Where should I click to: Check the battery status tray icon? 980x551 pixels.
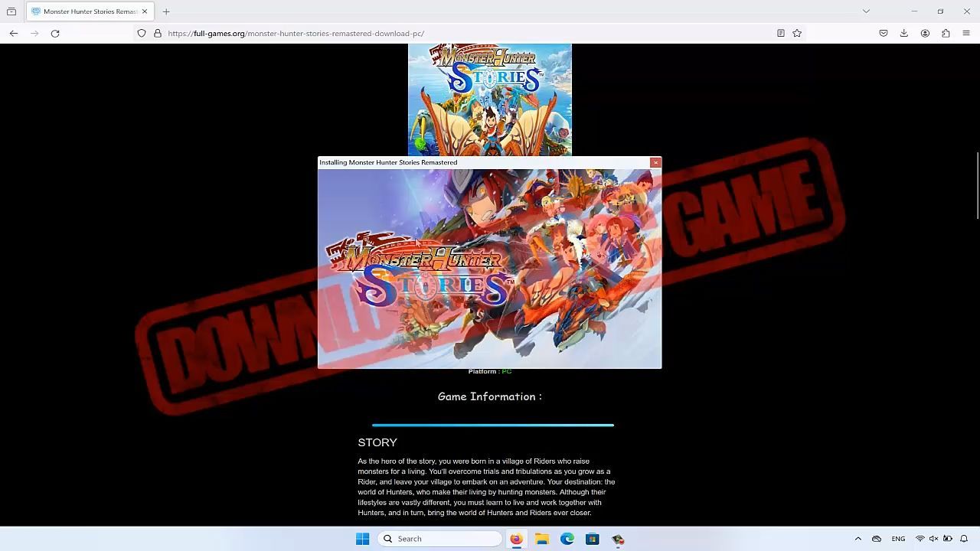pyautogui.click(x=947, y=539)
